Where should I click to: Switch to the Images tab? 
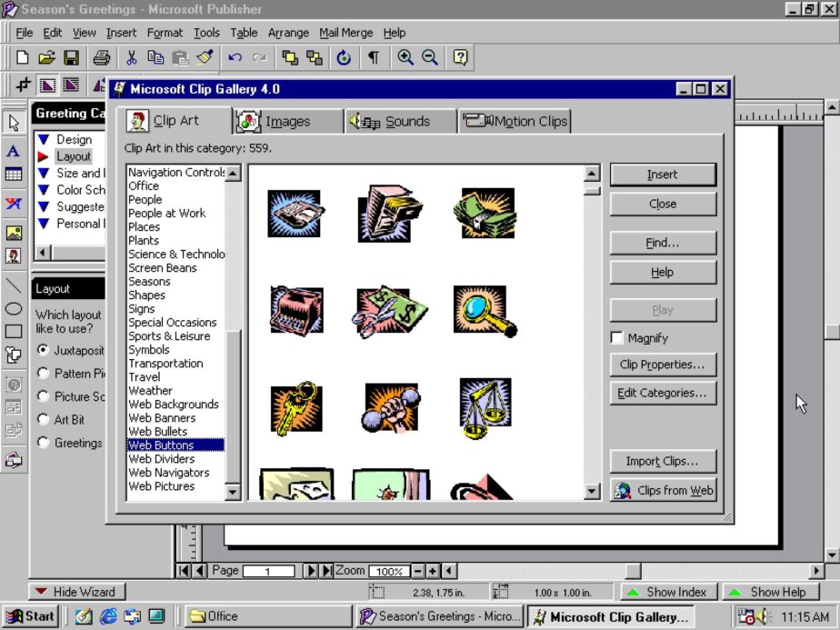point(288,122)
